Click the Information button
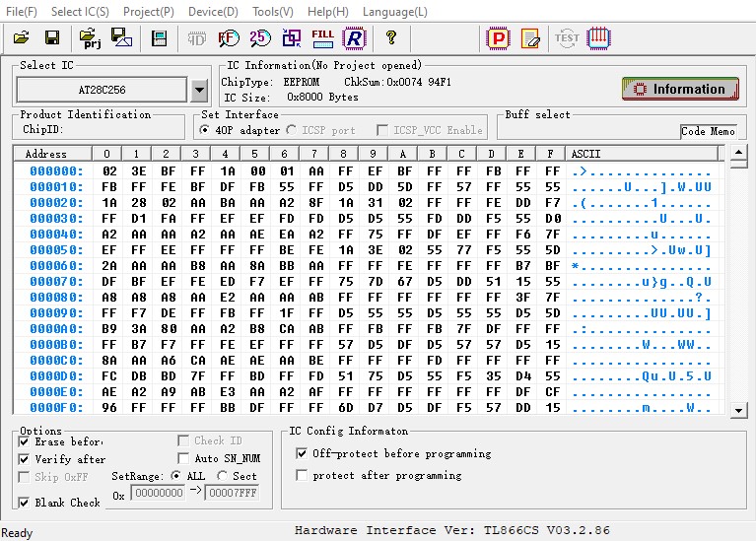 pos(680,89)
